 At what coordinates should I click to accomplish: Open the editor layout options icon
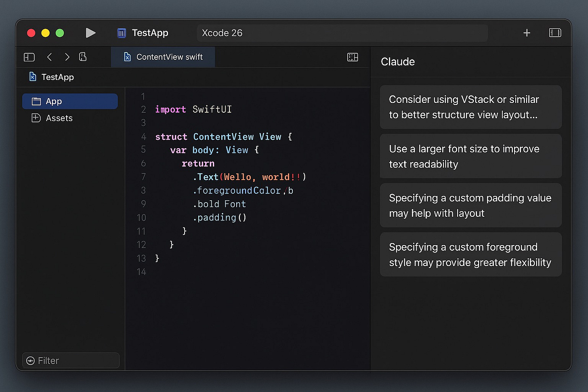(x=353, y=57)
